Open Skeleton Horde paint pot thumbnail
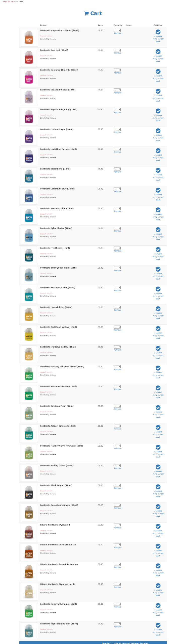175x644 pixels. coord(29,591)
